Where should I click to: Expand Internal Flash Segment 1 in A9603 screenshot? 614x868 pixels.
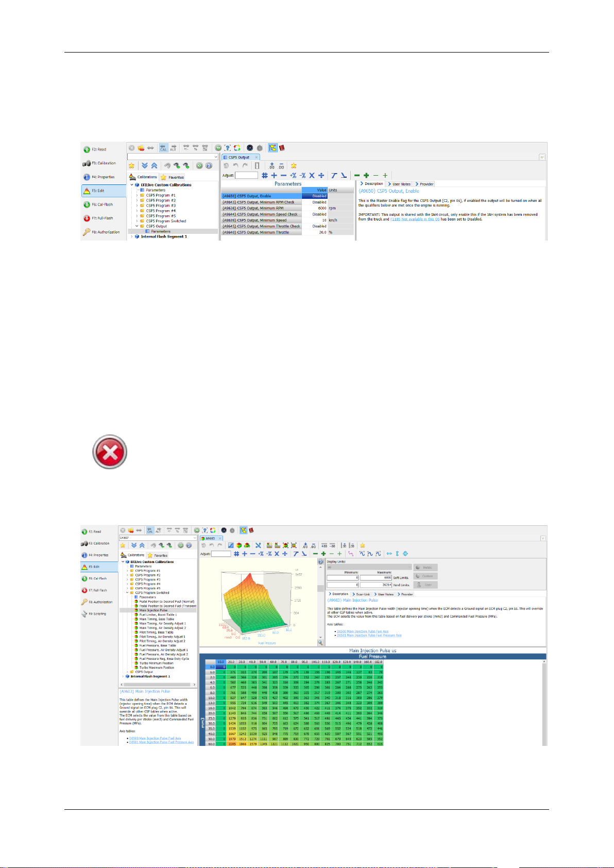123,676
